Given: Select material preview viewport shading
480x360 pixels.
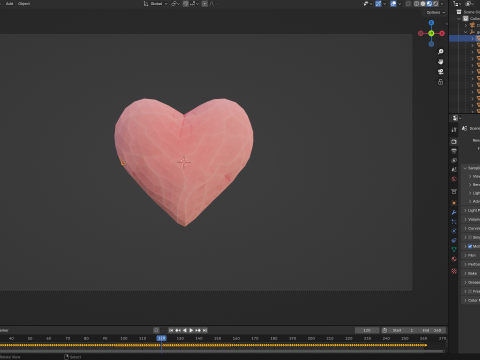Looking at the screenshot, I should pyautogui.click(x=429, y=4).
